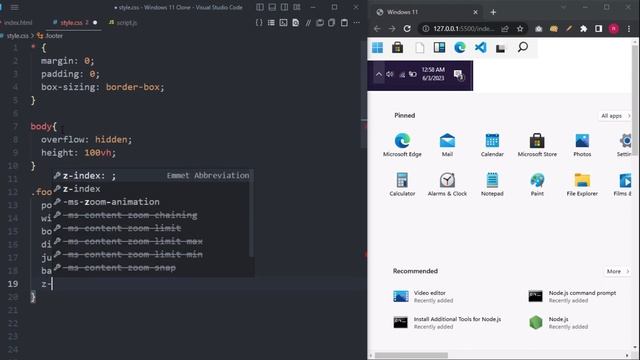Open the puzzle-piece extensions menu
Screen dimensions: 640x360
point(584,29)
